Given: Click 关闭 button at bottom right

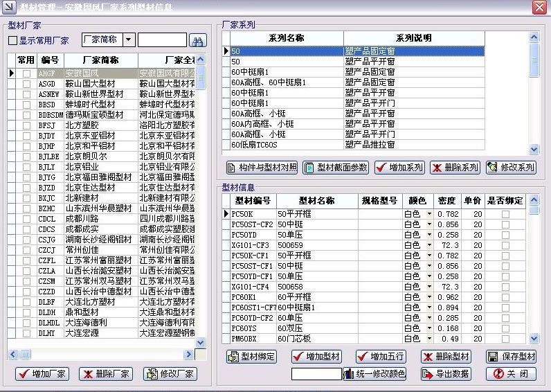Looking at the screenshot, I should pyautogui.click(x=512, y=374).
